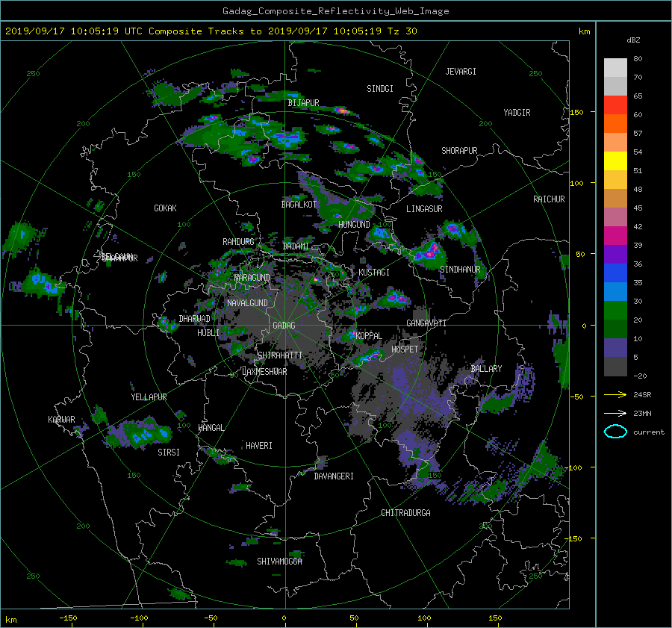This screenshot has height=628, width=672.
Task: Click the BALLARY city label
Action: tap(486, 369)
